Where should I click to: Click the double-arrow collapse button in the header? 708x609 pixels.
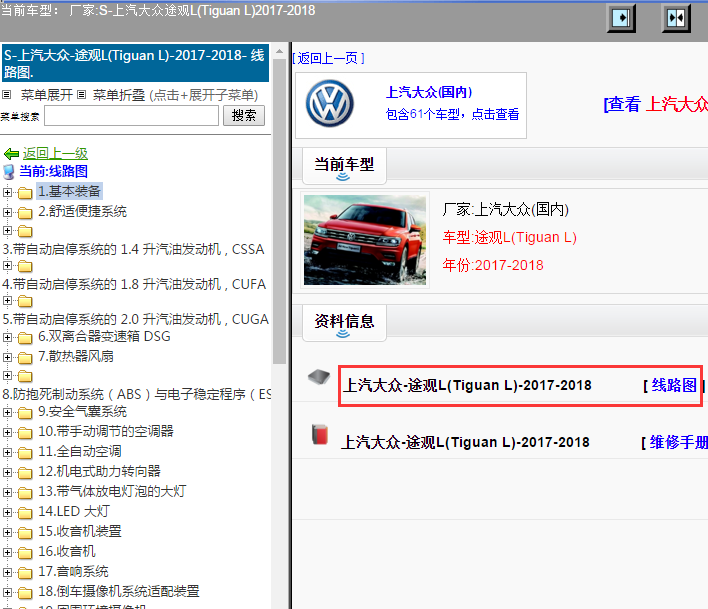pyautogui.click(x=676, y=18)
